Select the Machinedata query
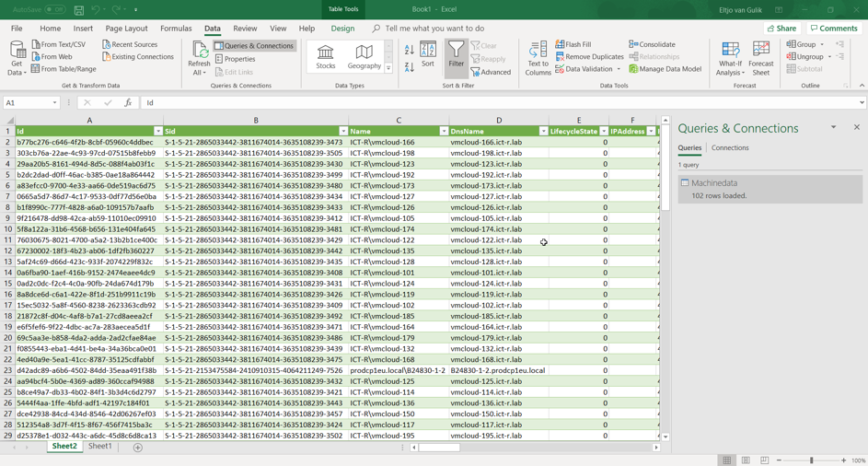 [770, 189]
